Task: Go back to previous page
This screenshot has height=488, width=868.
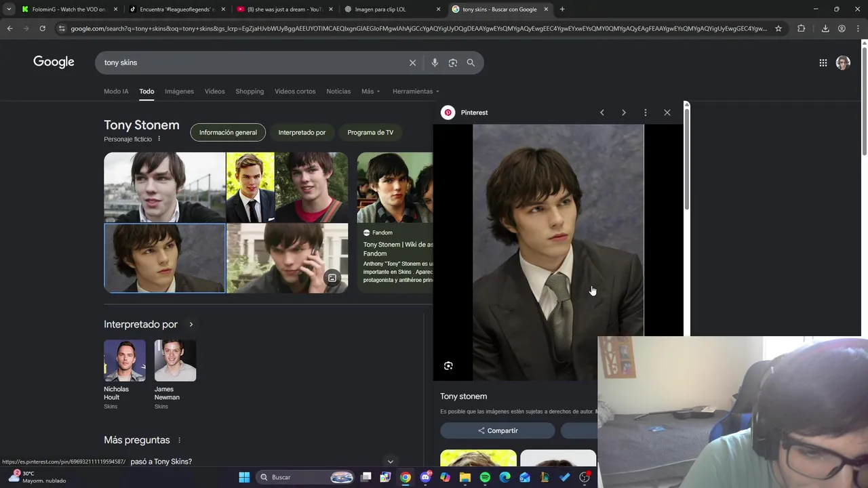Action: (x=9, y=28)
